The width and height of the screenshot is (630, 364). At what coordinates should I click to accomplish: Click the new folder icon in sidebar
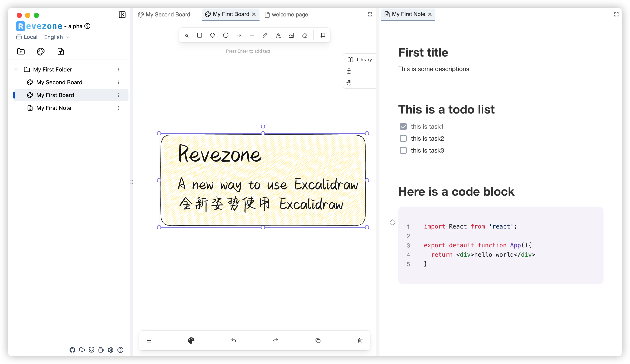21,51
